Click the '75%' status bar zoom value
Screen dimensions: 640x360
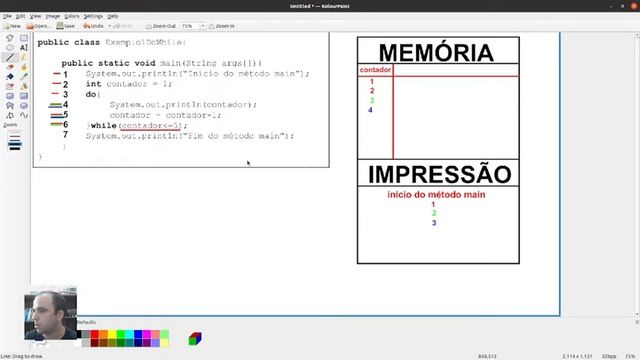(x=630, y=356)
